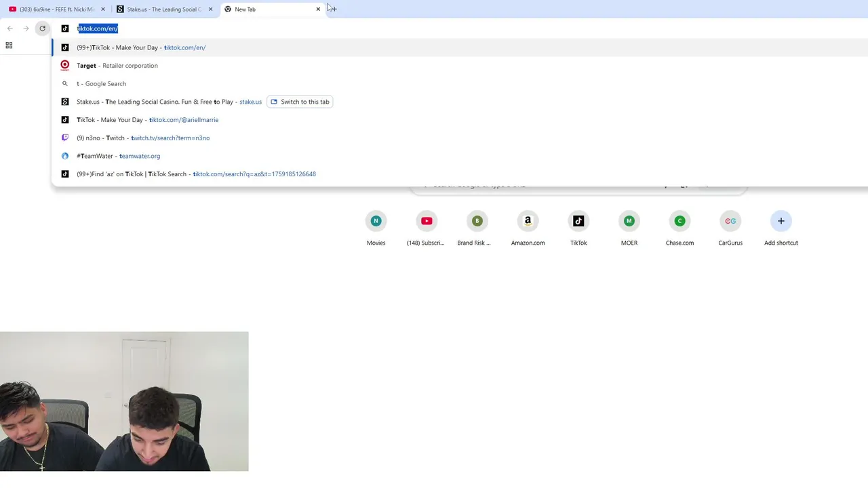Select the Stake.us Leading Social Casino suggestion
The image size is (868, 488).
tap(460, 102)
